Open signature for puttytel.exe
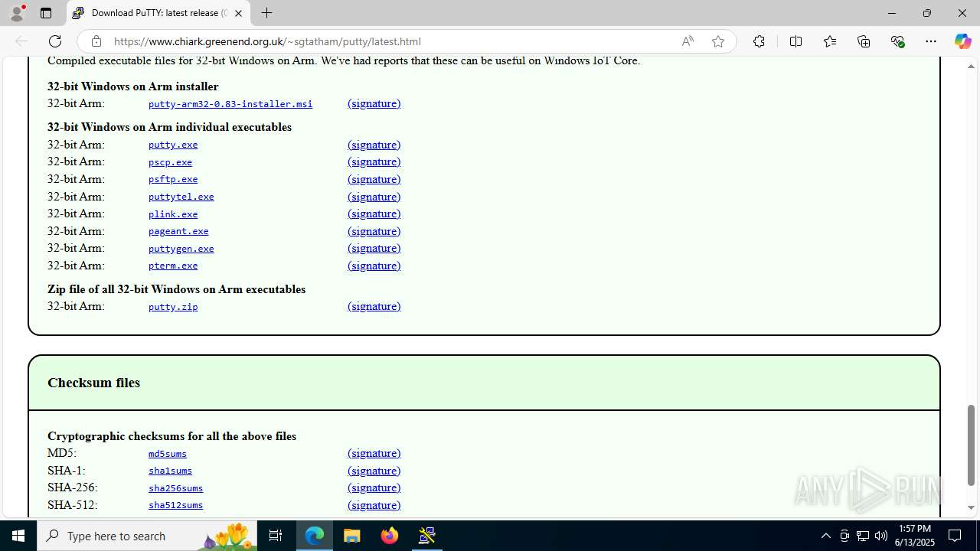The height and width of the screenshot is (551, 980). pos(374,197)
